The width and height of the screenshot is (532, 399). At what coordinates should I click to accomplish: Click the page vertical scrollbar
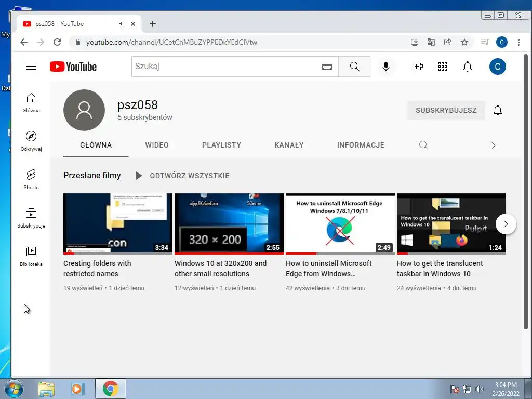(526, 192)
